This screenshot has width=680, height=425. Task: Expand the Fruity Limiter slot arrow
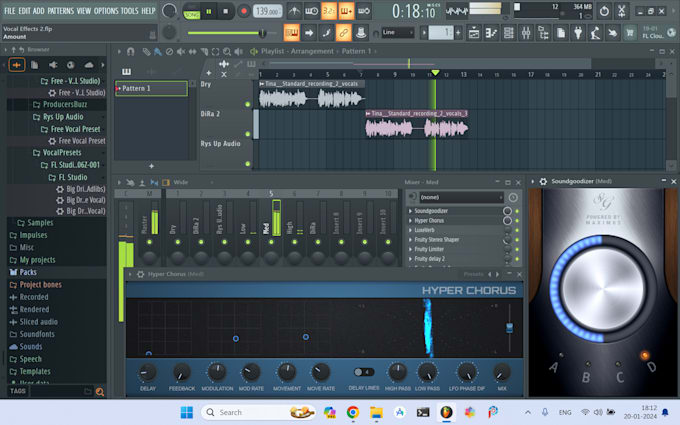[410, 249]
